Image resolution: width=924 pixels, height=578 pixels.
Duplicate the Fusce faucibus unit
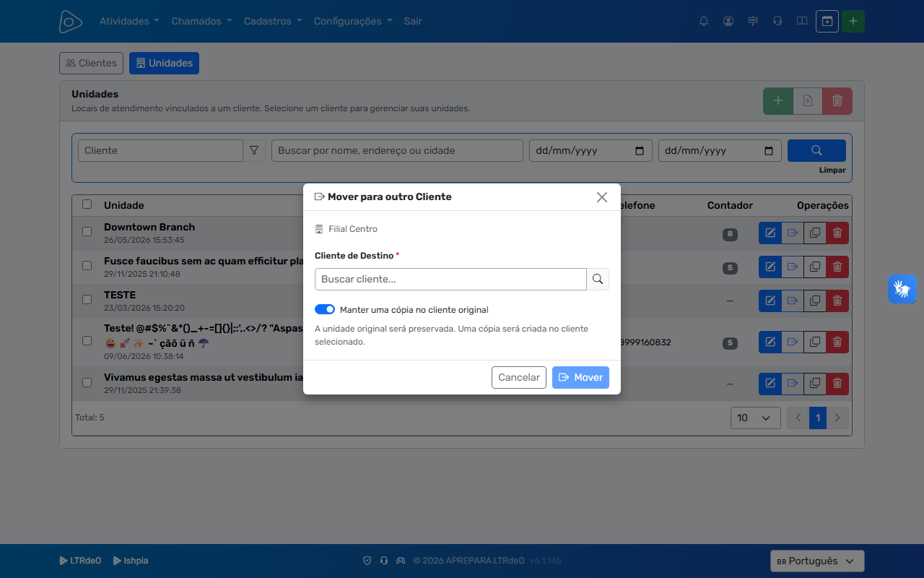point(815,267)
